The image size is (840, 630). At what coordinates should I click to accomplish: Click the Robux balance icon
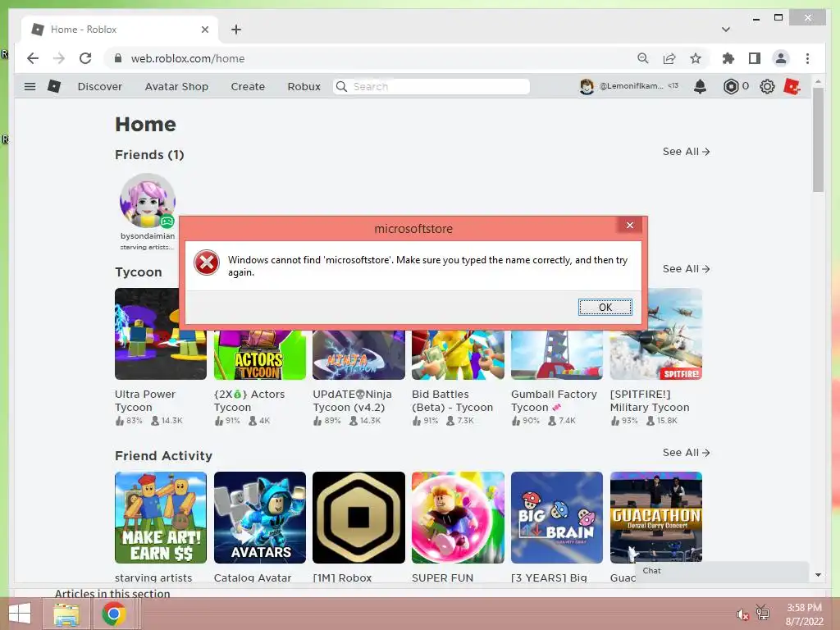pyautogui.click(x=731, y=86)
